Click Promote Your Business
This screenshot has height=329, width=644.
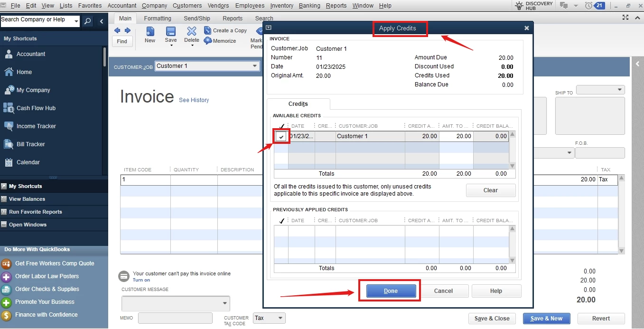tap(45, 302)
